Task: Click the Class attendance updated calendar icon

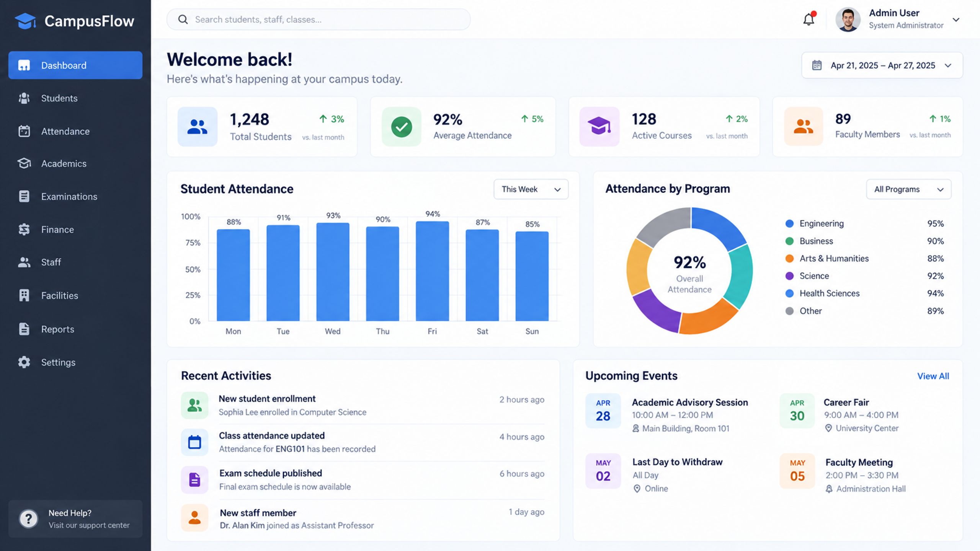Action: point(194,442)
